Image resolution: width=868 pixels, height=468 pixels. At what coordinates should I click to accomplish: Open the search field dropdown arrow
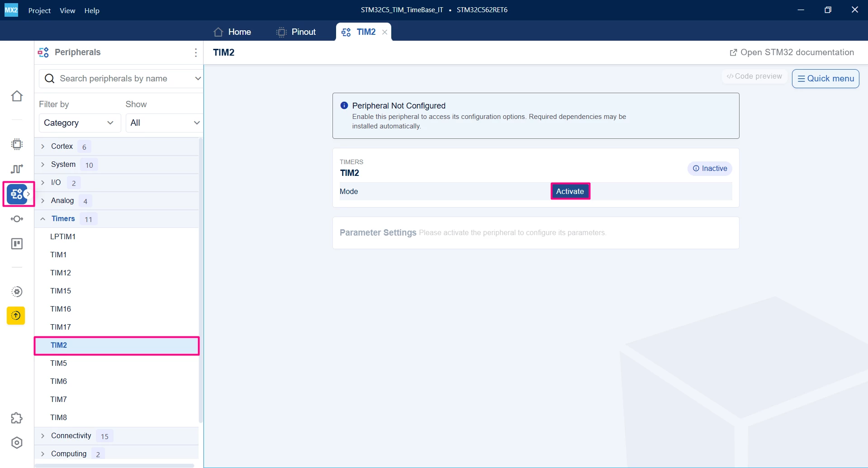pyautogui.click(x=198, y=79)
